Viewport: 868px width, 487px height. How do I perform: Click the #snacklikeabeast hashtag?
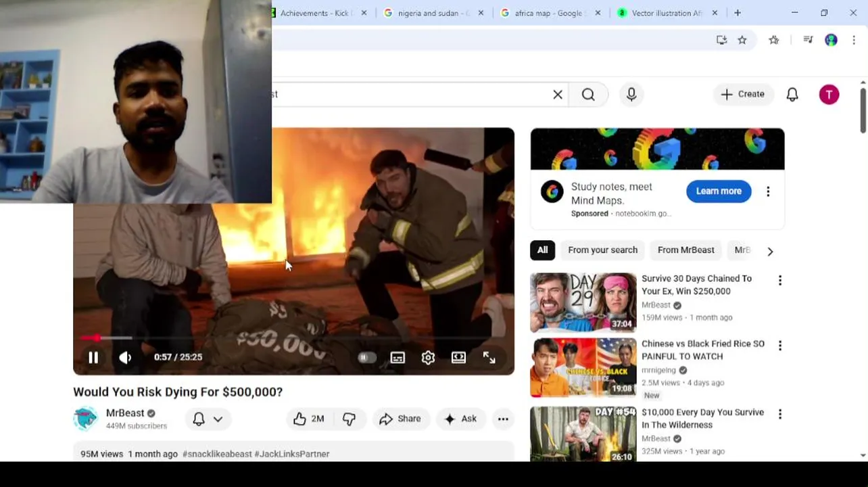[217, 454]
